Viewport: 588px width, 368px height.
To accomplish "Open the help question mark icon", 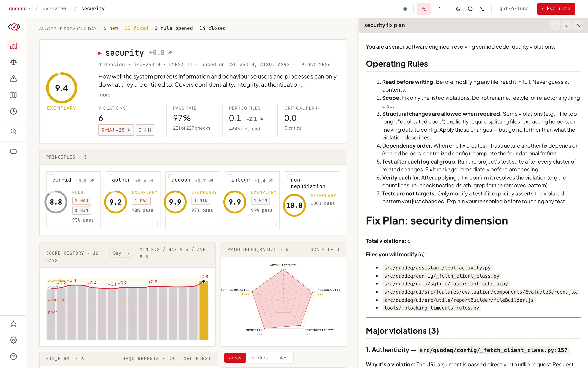I will pos(13,357).
